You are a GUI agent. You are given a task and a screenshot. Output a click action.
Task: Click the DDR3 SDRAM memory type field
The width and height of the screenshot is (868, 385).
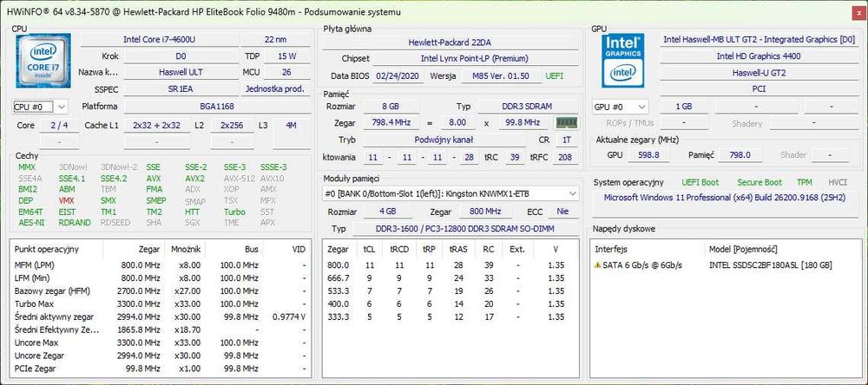527,106
